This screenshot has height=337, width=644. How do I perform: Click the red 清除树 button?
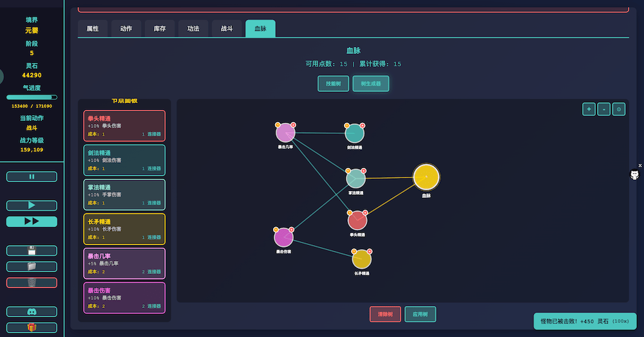tap(385, 314)
